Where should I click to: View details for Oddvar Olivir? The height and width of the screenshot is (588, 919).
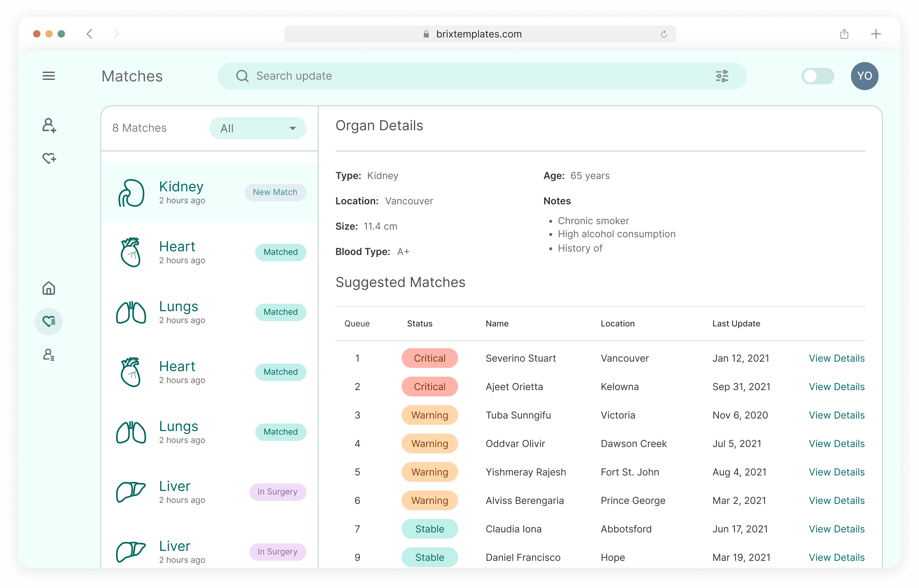pyautogui.click(x=836, y=444)
